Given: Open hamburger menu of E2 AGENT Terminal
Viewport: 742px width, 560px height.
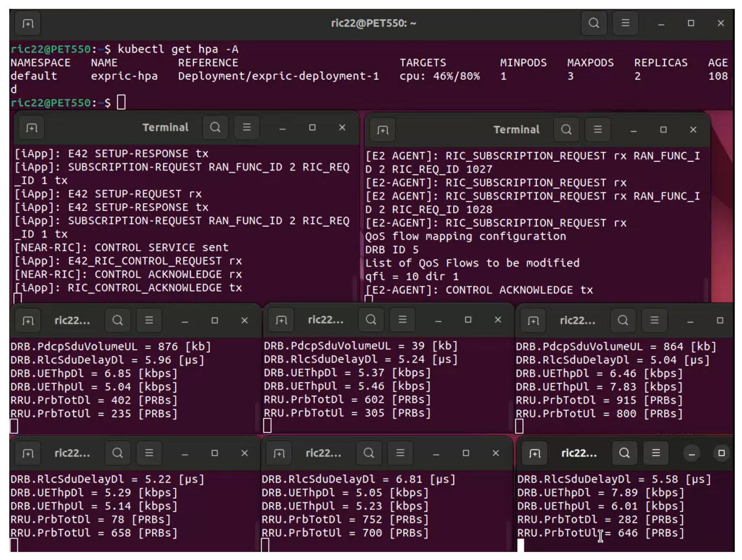Looking at the screenshot, I should [597, 130].
